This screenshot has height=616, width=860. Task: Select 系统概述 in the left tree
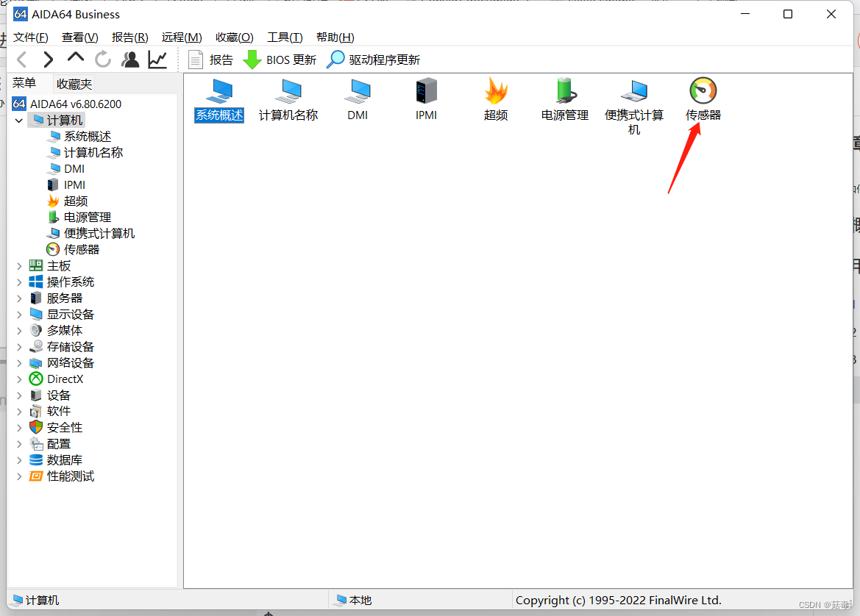point(79,136)
